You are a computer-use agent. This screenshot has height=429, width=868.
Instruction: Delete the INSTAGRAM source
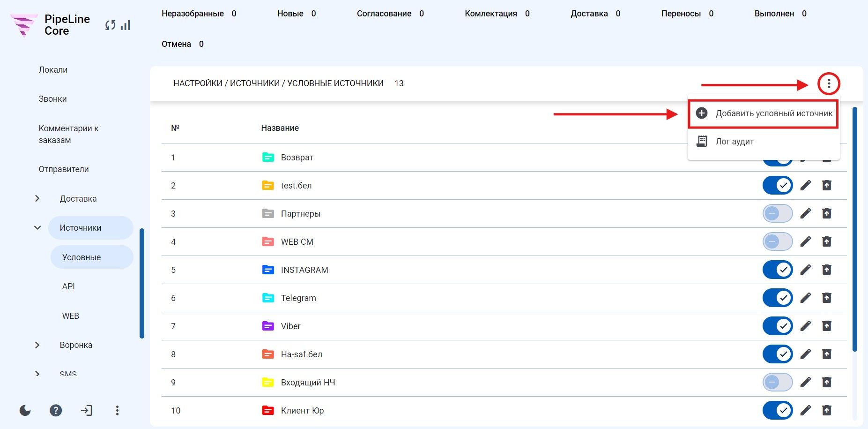[x=827, y=270]
